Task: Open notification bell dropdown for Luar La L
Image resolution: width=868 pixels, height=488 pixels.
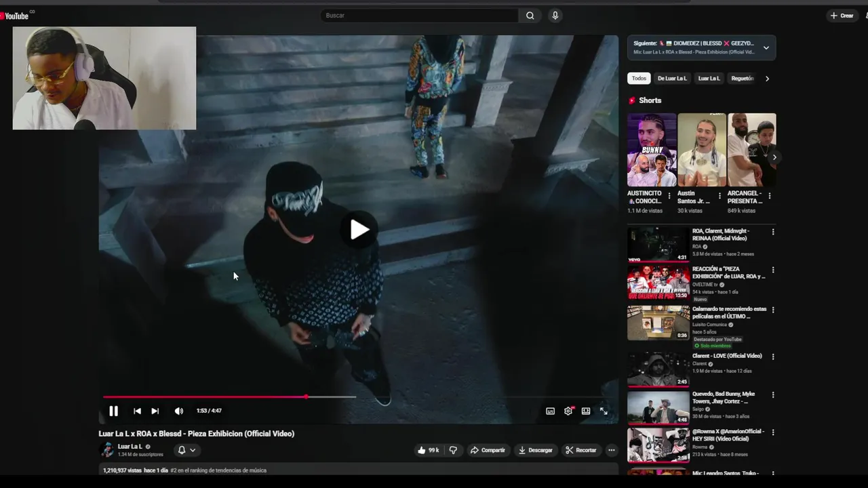Action: (x=186, y=450)
